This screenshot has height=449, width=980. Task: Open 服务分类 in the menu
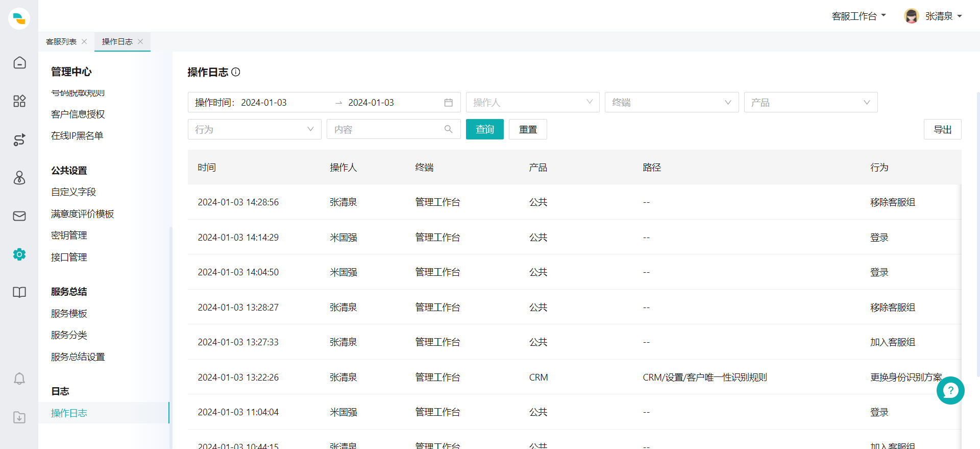(x=69, y=335)
